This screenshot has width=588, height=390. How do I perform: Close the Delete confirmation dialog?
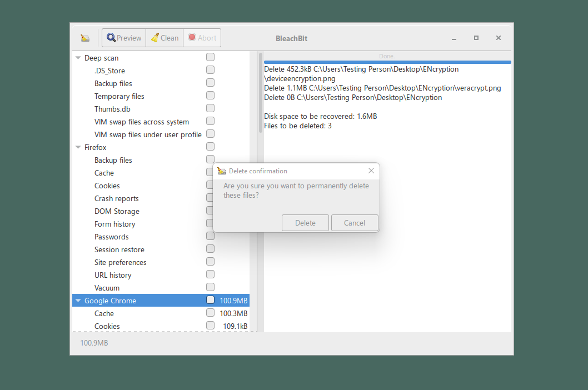pyautogui.click(x=371, y=171)
